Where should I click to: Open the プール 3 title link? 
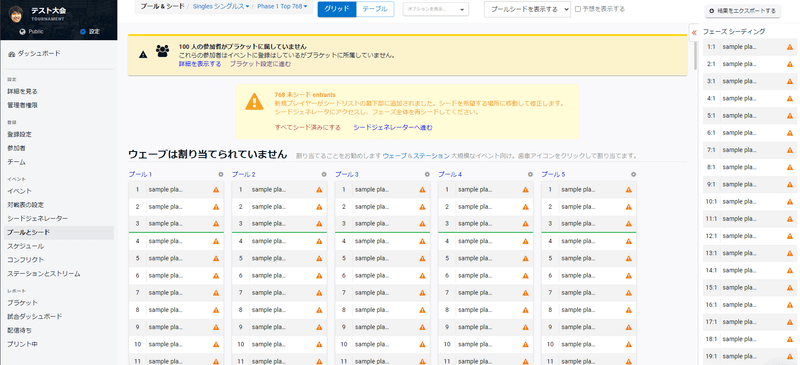[346, 175]
